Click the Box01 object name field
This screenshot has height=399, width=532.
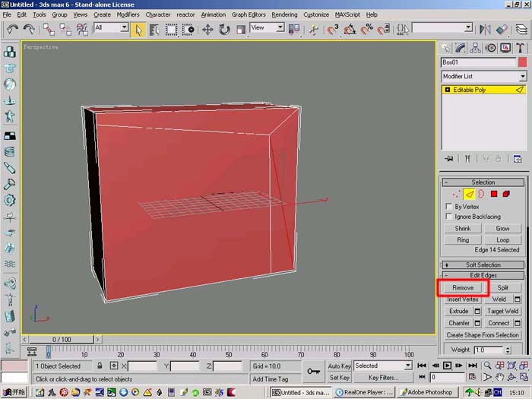(478, 62)
